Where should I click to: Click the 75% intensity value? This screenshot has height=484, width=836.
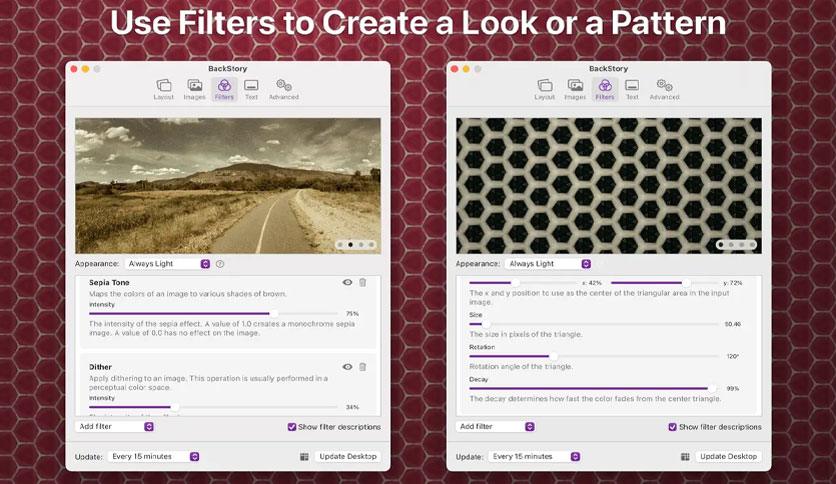tap(352, 313)
